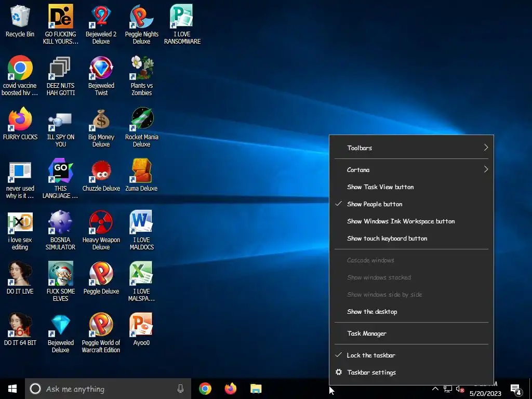Show hidden tray icons chevron
Screen dimensions: 532x399
pyautogui.click(x=435, y=389)
